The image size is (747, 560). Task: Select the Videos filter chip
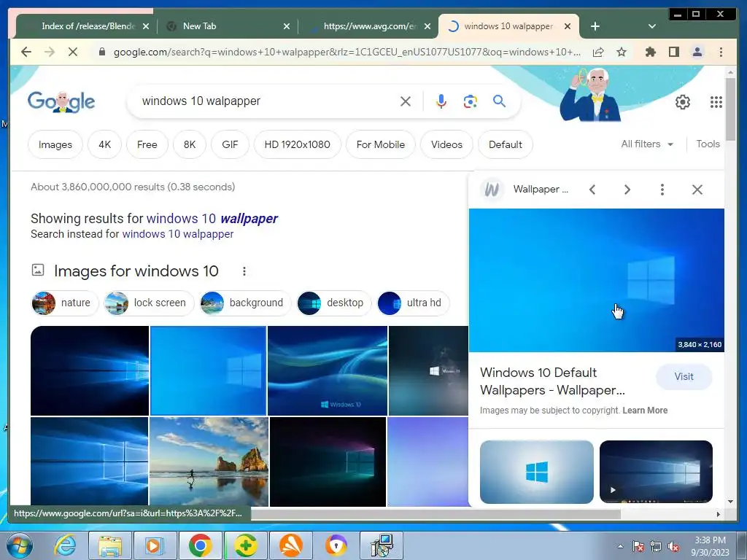point(447,144)
